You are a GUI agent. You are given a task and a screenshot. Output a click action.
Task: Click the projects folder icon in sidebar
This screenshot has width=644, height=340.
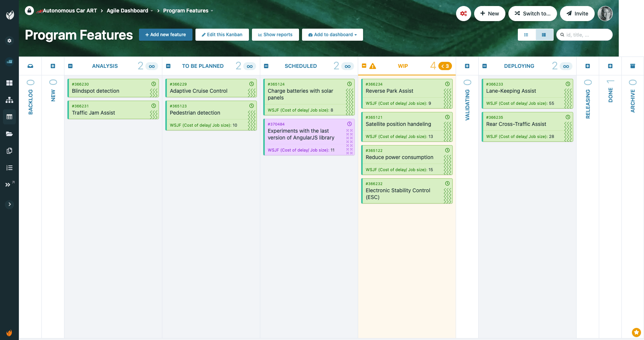pyautogui.click(x=9, y=134)
